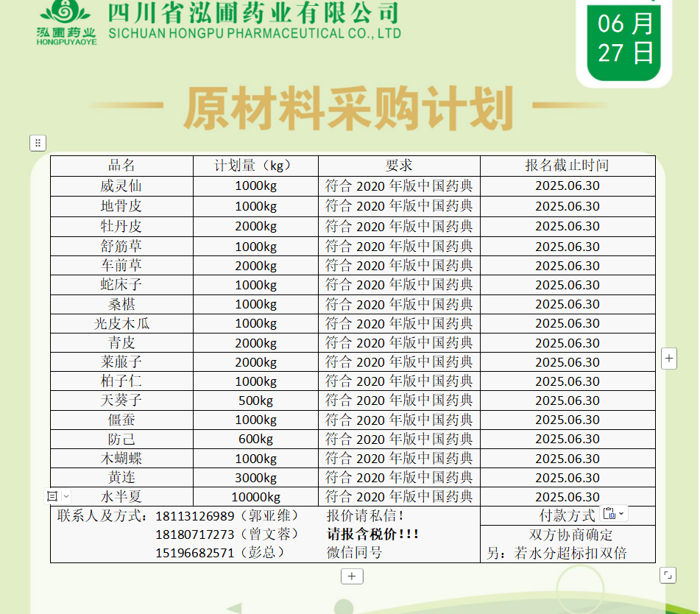The image size is (700, 614).
Task: Click the 水半夏 cell
Action: 121,496
